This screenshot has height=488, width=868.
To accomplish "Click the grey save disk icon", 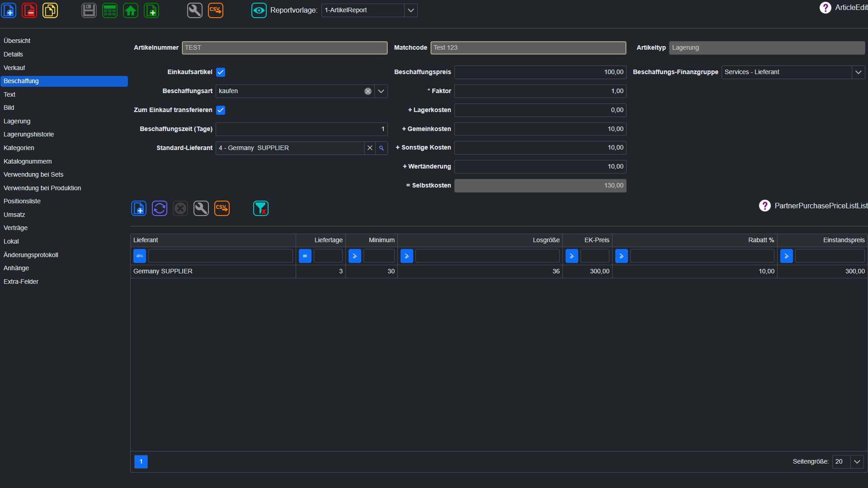I will 89,10.
